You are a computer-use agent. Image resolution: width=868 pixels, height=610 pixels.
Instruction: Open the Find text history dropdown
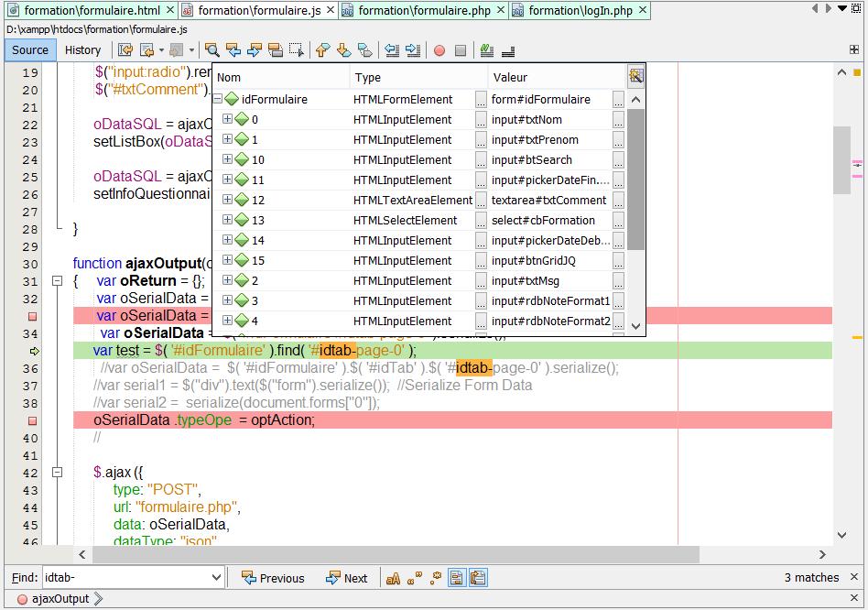pyautogui.click(x=216, y=578)
